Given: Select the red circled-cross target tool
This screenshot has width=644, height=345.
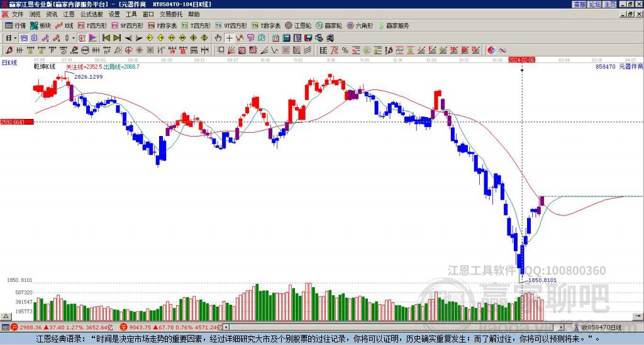Looking at the screenshot, I should [x=128, y=50].
